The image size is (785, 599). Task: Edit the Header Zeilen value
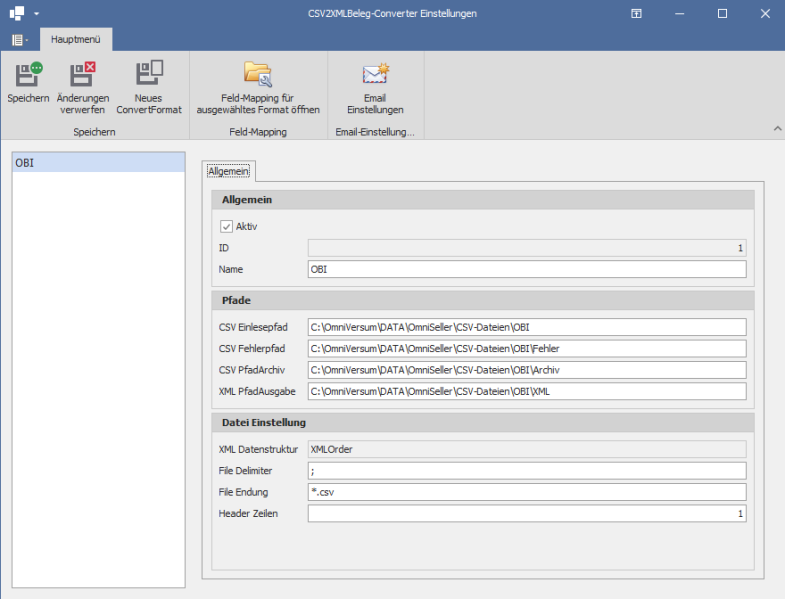[x=526, y=513]
